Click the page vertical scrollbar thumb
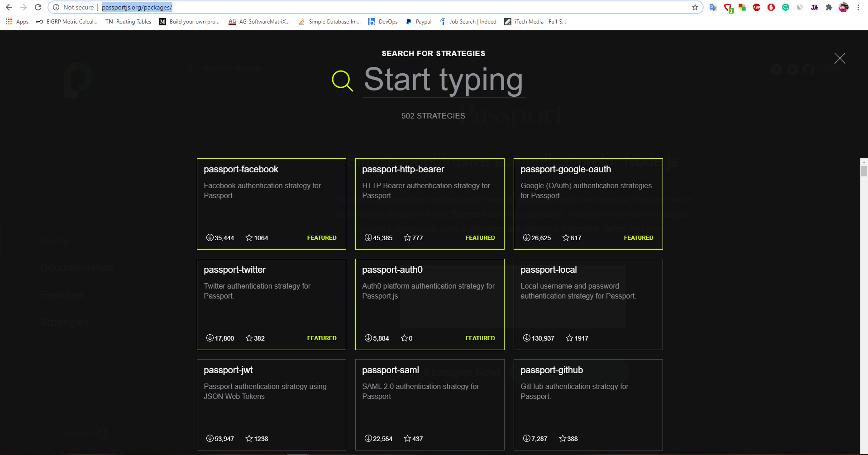The height and width of the screenshot is (455, 868). click(864, 171)
